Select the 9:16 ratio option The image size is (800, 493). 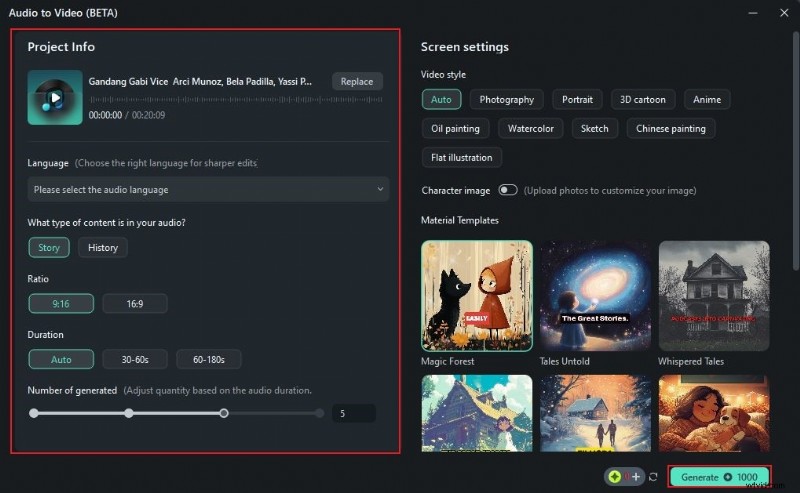tap(61, 303)
